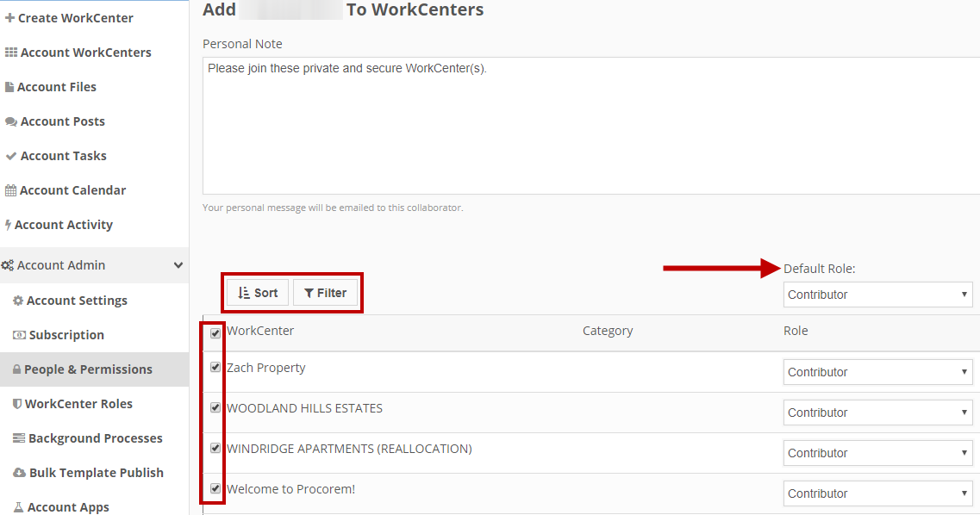
Task: Click the server icon beside Background Processes
Action: click(19, 438)
